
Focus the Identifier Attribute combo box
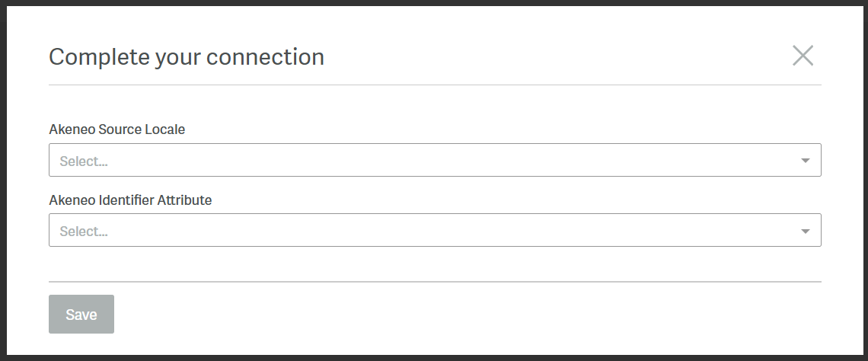coord(434,231)
